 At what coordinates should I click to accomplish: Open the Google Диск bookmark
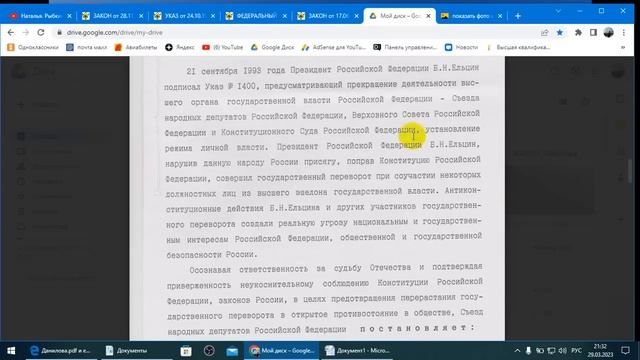point(272,47)
